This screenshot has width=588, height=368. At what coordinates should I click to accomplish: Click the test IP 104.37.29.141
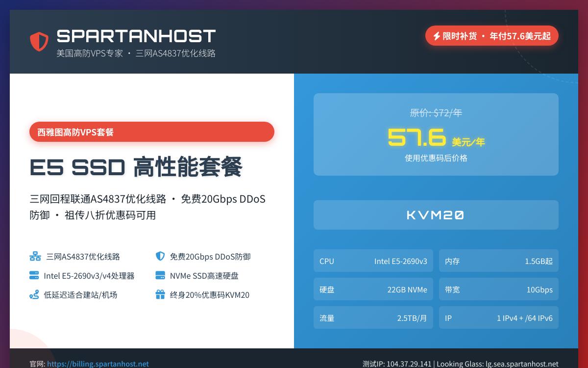pos(409,364)
